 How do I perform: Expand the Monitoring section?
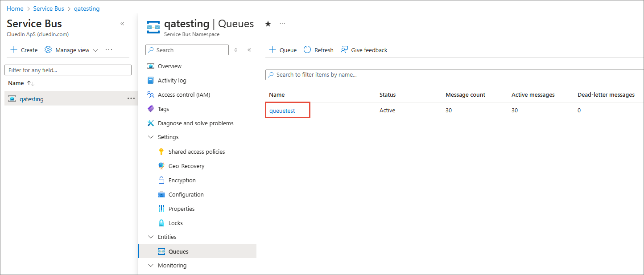151,265
